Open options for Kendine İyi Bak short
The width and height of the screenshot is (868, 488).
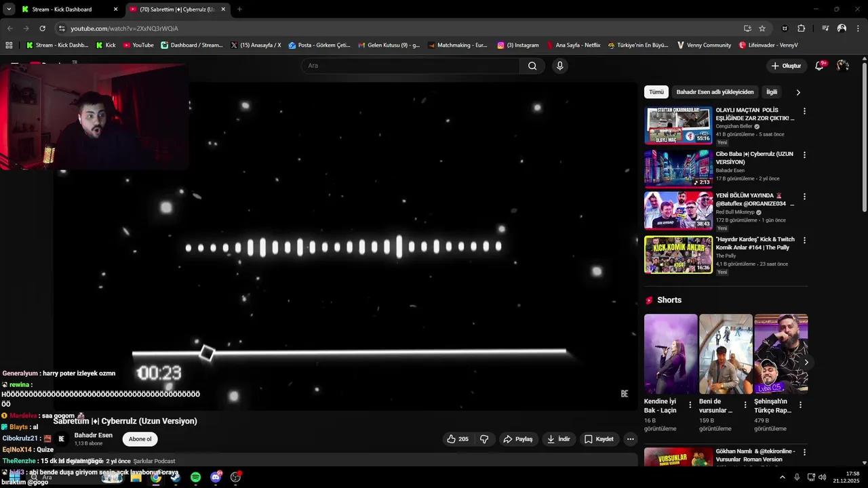(690, 405)
